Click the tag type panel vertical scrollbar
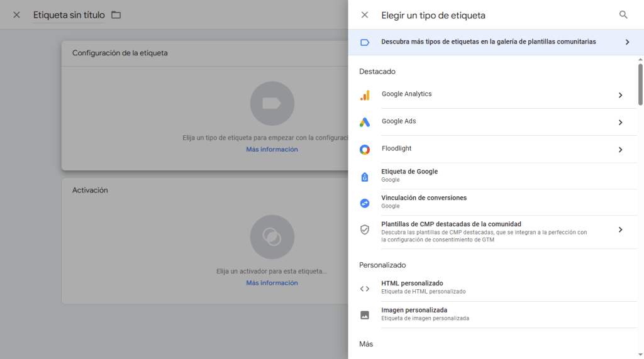The height and width of the screenshot is (359, 644). 640,84
